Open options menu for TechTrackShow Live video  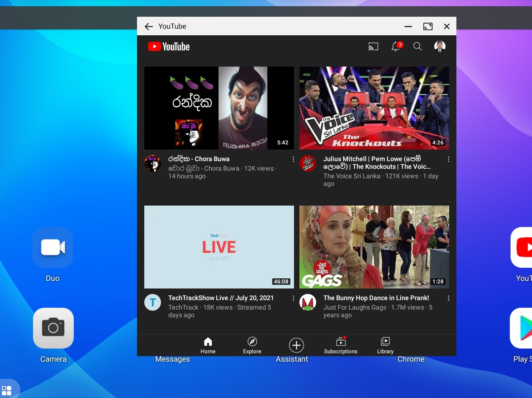293,298
